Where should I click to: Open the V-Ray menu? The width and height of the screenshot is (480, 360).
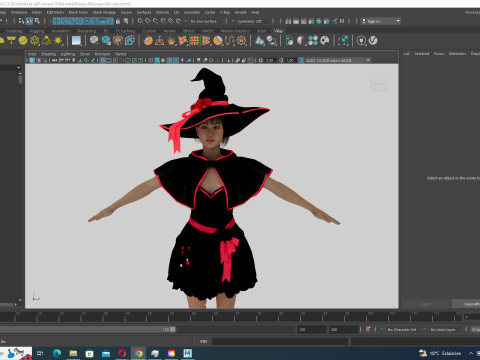[225, 12]
